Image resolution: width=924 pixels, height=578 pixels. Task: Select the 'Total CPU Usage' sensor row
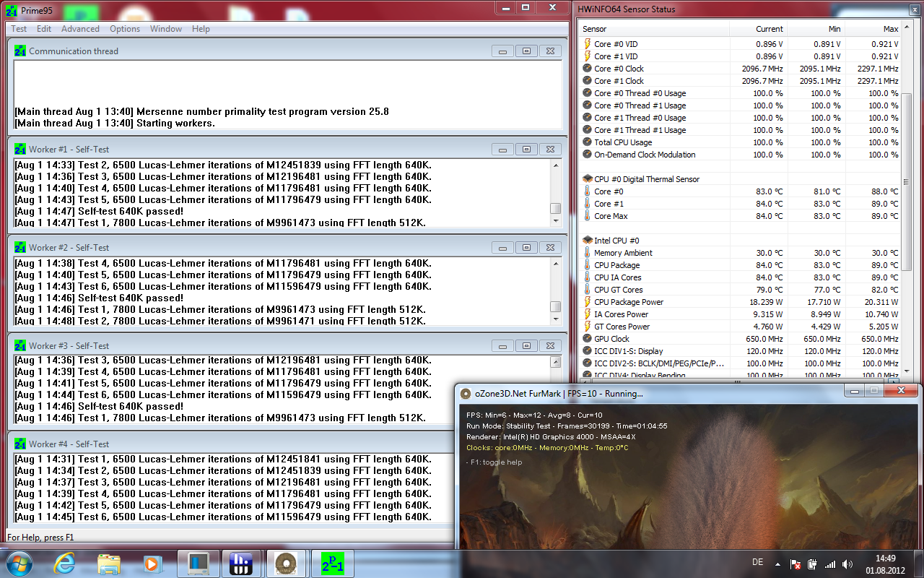741,142
